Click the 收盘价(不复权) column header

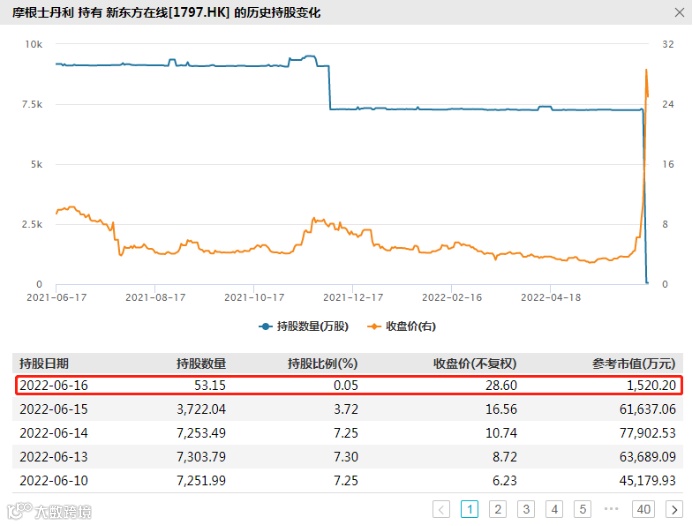[x=475, y=363]
